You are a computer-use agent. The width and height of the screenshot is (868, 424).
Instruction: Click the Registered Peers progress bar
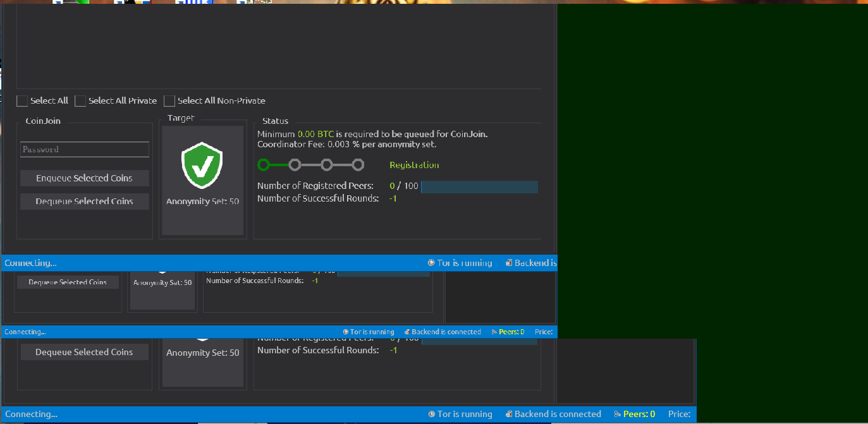click(x=479, y=186)
